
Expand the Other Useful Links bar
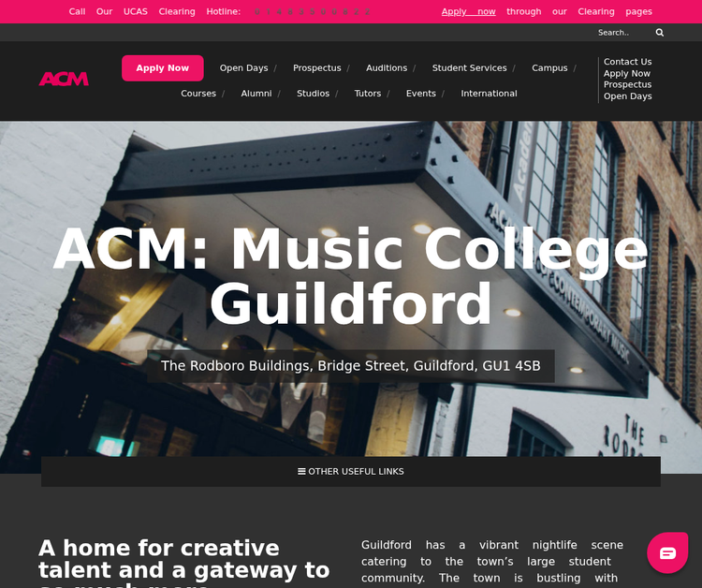351,472
